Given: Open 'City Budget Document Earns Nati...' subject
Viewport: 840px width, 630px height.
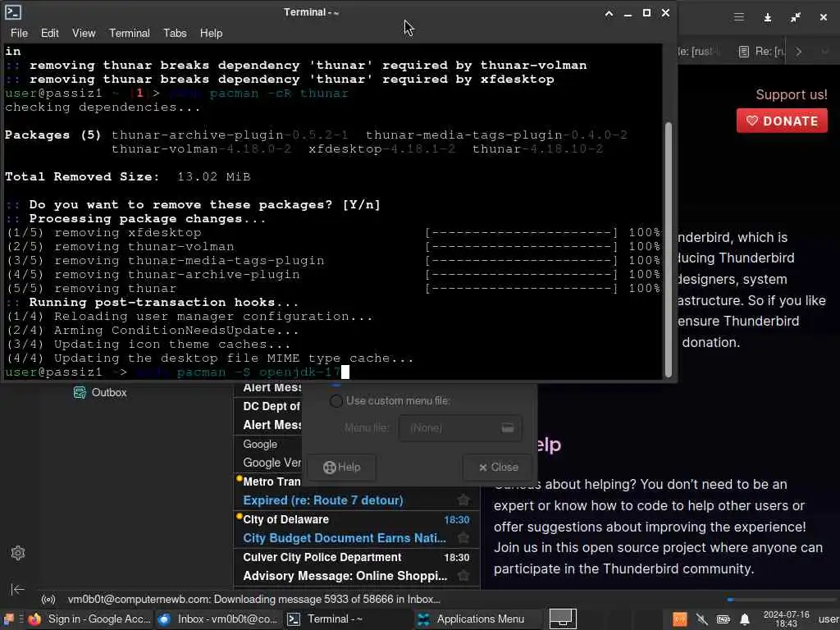Looking at the screenshot, I should click(x=344, y=538).
